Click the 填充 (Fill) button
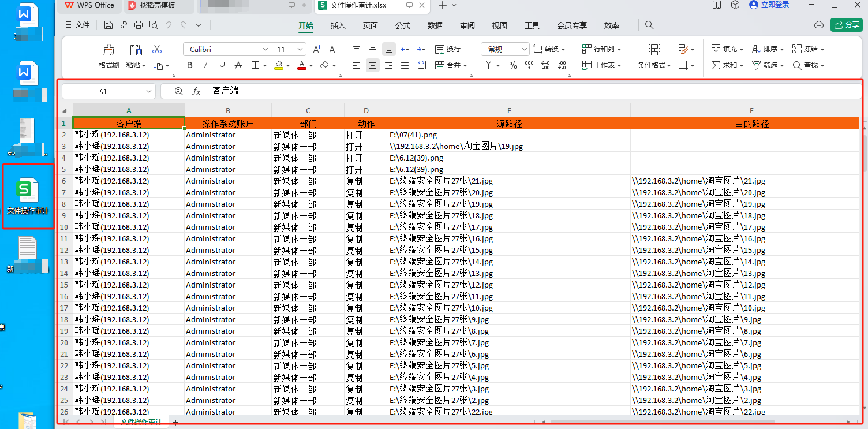Screen dimensions: 868x429 coord(727,49)
